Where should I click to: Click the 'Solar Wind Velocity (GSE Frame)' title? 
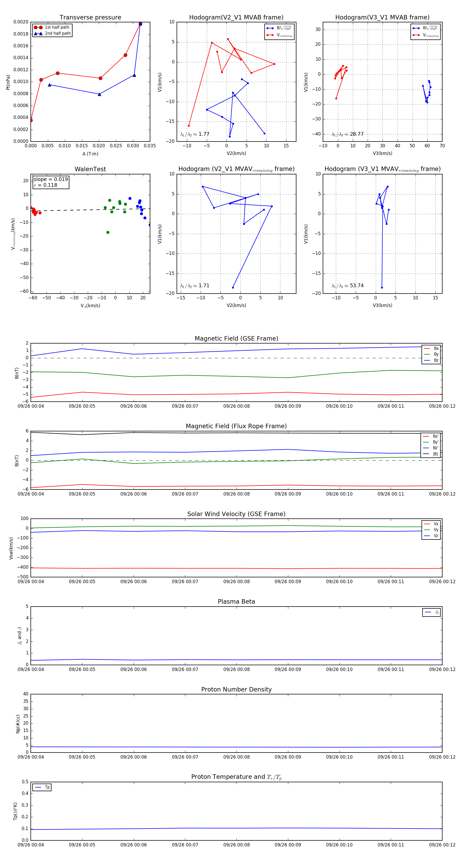pyautogui.click(x=236, y=514)
